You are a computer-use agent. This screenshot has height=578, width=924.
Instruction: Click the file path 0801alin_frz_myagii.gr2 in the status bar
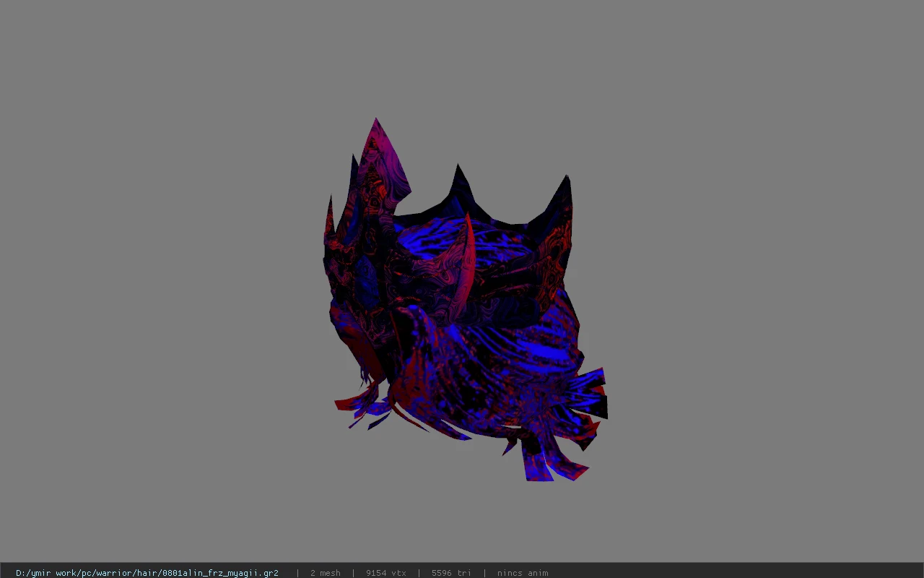147,573
